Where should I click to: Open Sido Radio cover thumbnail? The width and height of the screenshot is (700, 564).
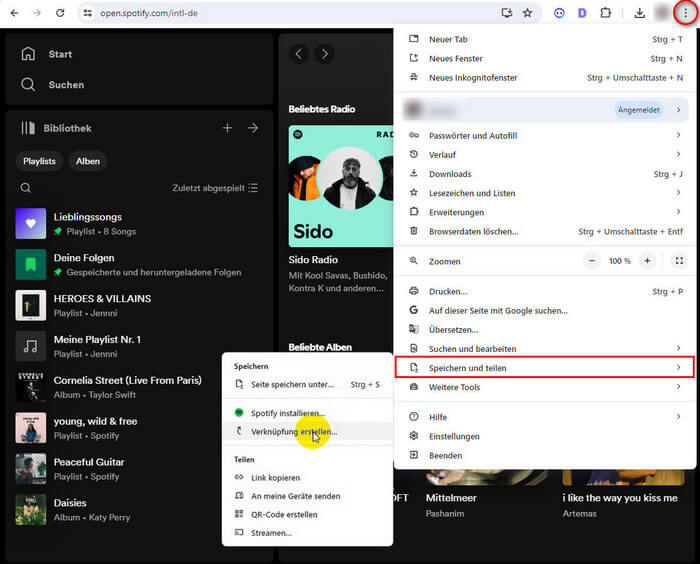pyautogui.click(x=341, y=186)
